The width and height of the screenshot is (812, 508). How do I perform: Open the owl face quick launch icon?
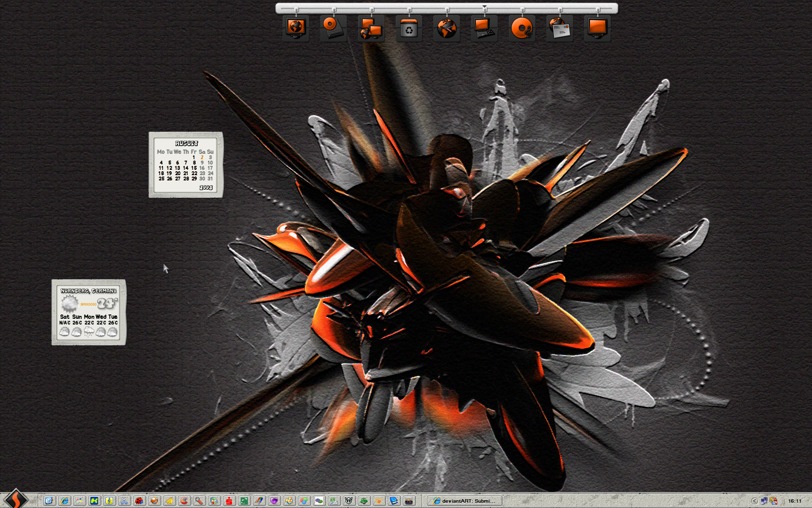click(x=349, y=501)
